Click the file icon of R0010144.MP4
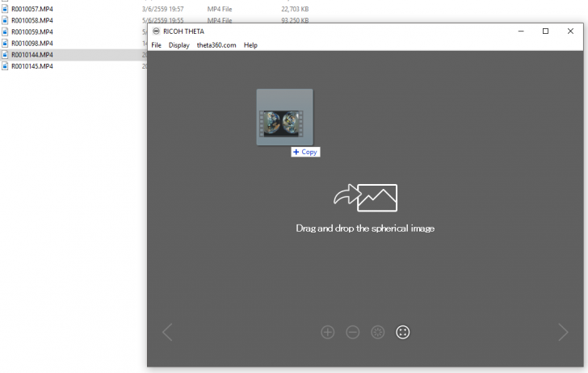 click(x=5, y=55)
